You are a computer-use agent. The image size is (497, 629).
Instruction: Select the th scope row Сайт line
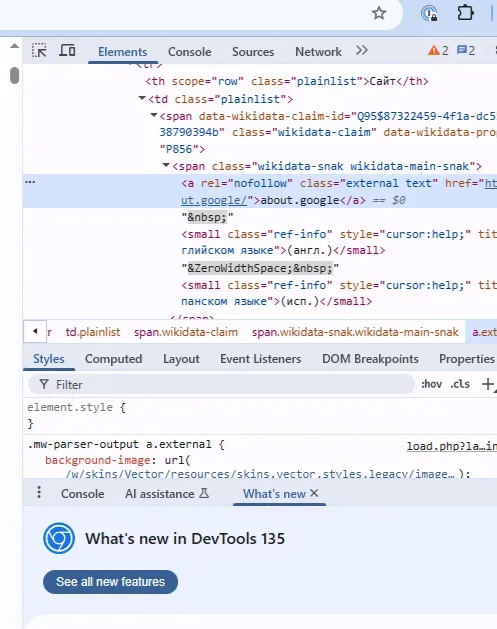[286, 81]
